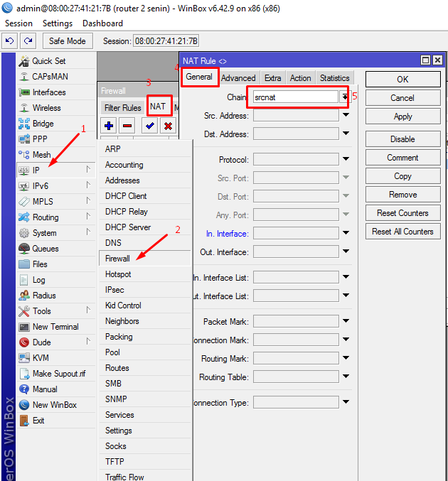Viewport: 448px width, 481px height.
Task: Switch to the Advanced tab
Action: pyautogui.click(x=238, y=78)
